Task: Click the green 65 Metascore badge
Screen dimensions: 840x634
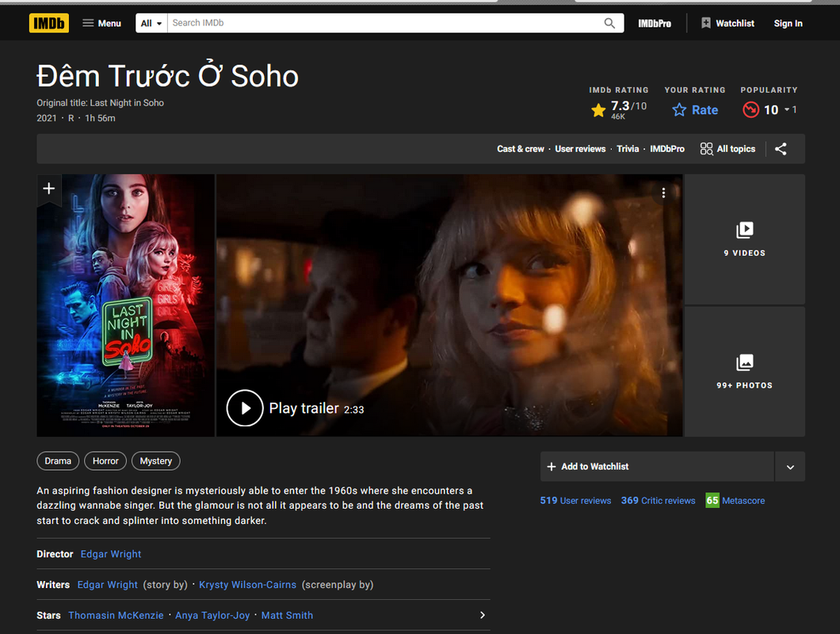Action: [x=712, y=501]
